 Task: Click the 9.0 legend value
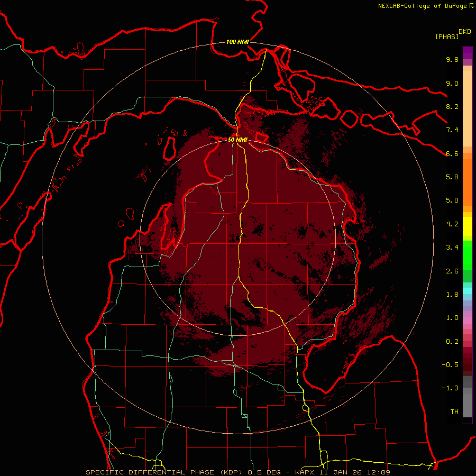point(452,83)
